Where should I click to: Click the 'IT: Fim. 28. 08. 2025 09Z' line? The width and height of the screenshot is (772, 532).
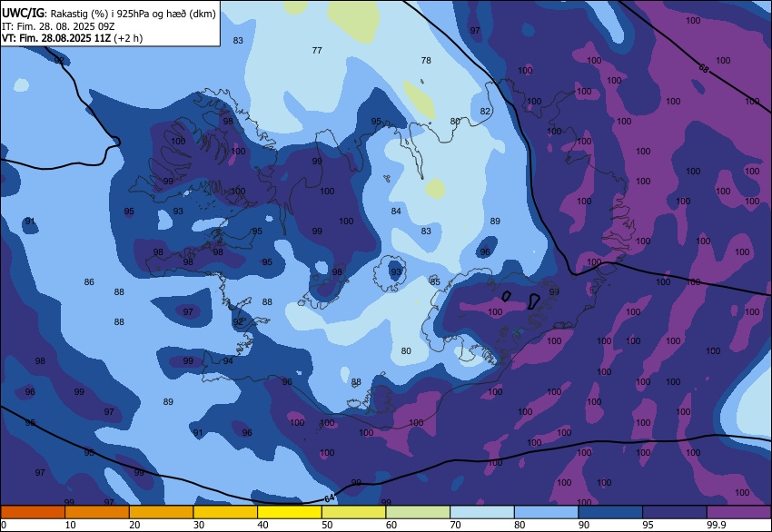point(58,26)
